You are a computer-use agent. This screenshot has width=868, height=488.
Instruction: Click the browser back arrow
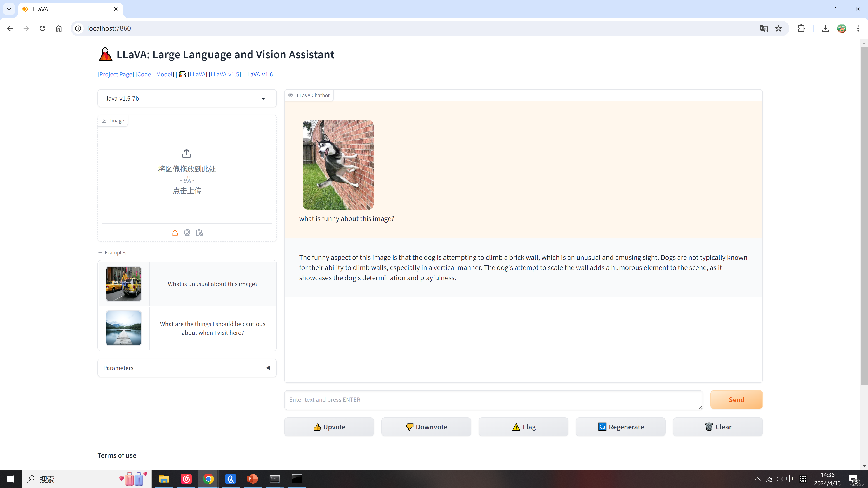coord(10,28)
